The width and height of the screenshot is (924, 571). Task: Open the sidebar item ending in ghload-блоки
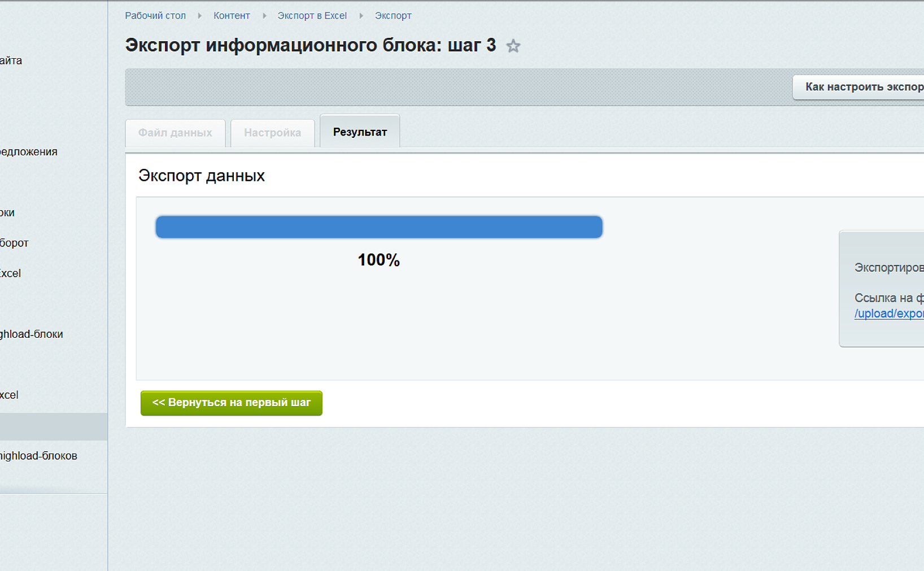pos(32,334)
